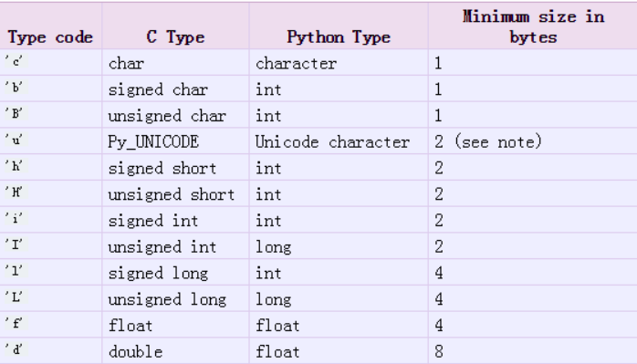Click the 'Minimum size in bytes' header
The image size is (637, 364).
[x=533, y=26]
